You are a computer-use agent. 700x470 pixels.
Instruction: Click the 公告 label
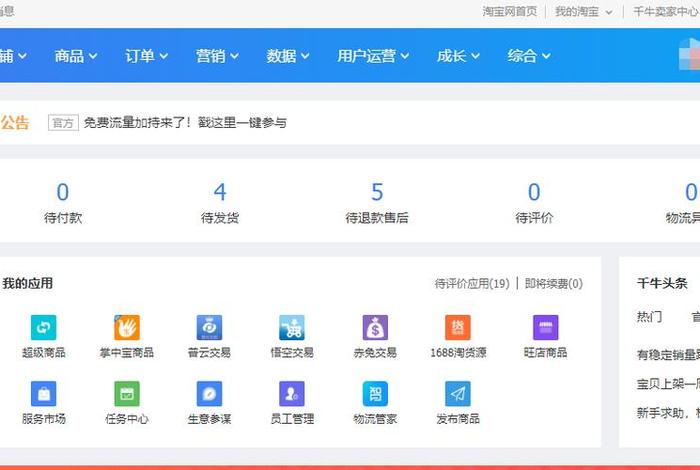click(x=15, y=122)
